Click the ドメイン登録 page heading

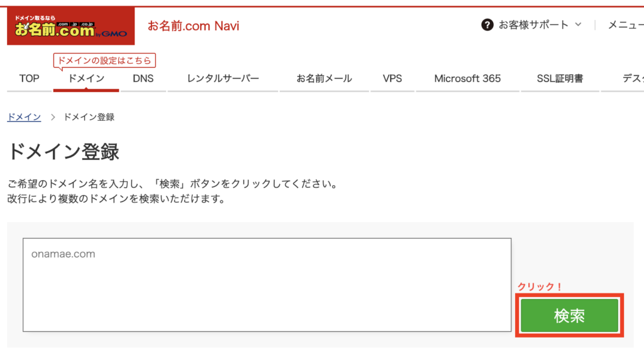[x=64, y=151]
